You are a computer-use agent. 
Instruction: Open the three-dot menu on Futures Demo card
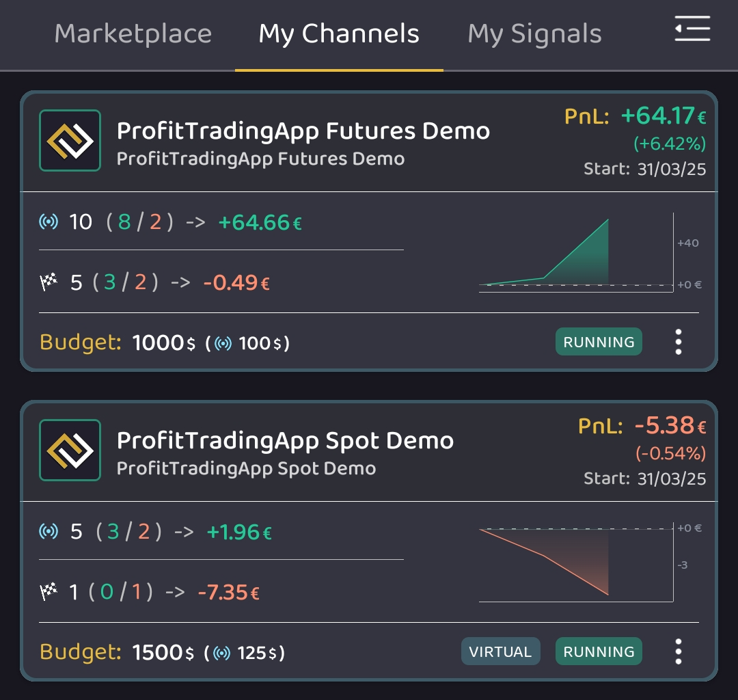678,342
